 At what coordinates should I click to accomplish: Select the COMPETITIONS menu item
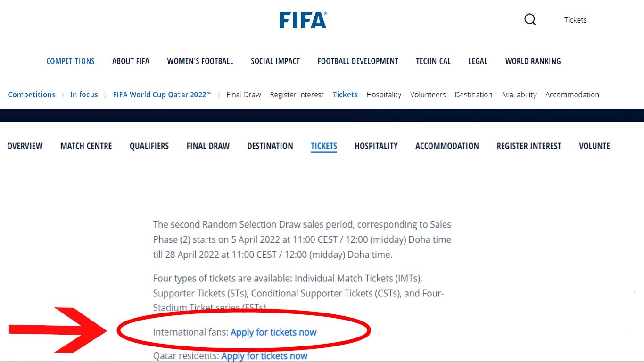click(x=70, y=61)
